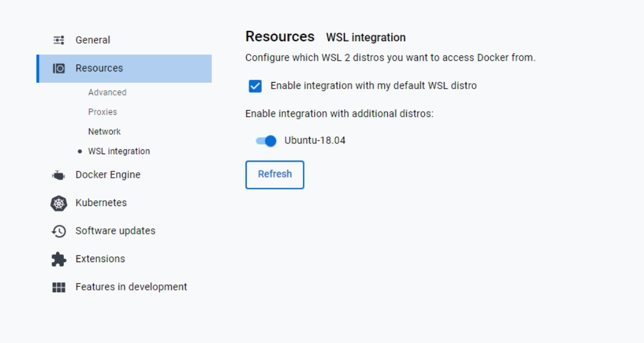Open the Proxies settings page
This screenshot has height=343, width=644.
103,112
